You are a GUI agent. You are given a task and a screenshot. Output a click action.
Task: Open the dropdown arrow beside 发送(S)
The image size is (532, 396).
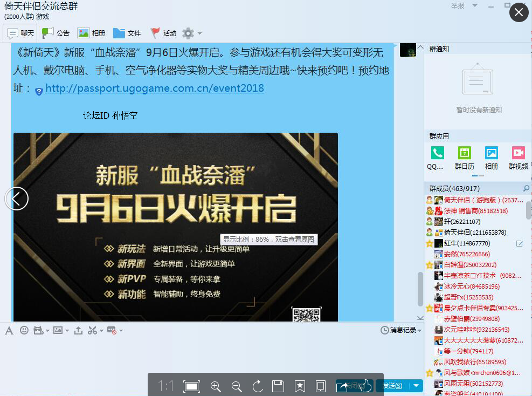(416, 386)
